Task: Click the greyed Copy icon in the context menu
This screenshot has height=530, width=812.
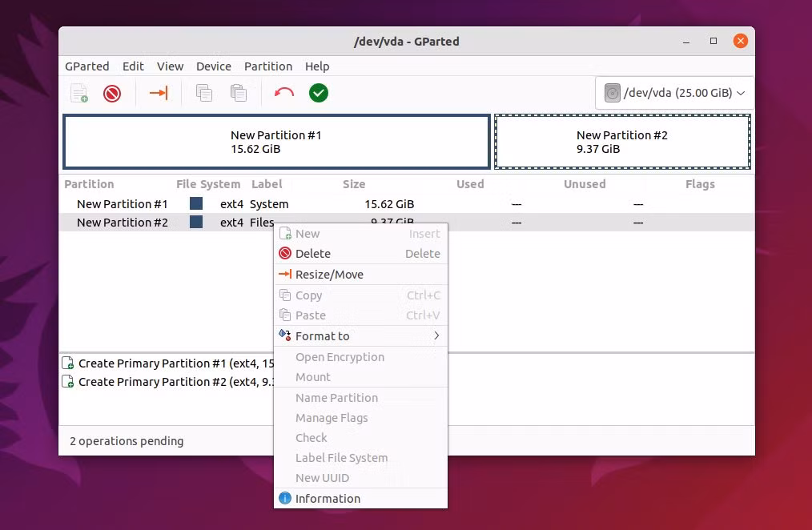Action: (x=285, y=295)
